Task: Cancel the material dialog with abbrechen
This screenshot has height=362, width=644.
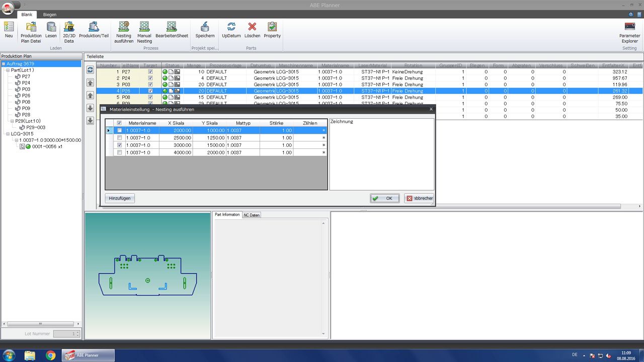Action: coord(419,198)
